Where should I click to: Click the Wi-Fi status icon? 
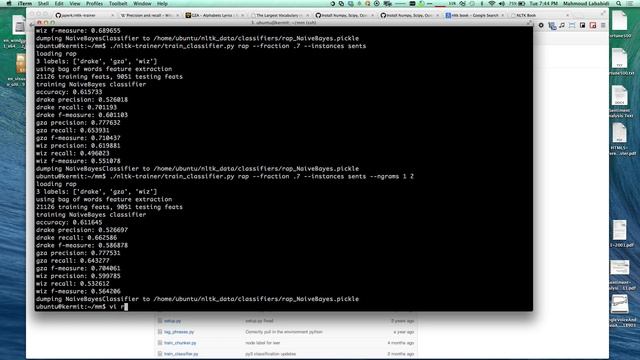492,3
